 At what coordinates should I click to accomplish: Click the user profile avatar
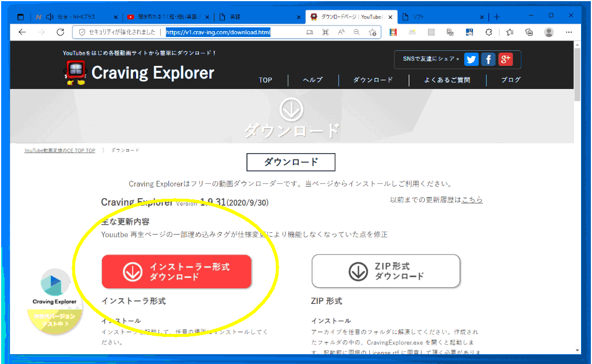click(549, 32)
